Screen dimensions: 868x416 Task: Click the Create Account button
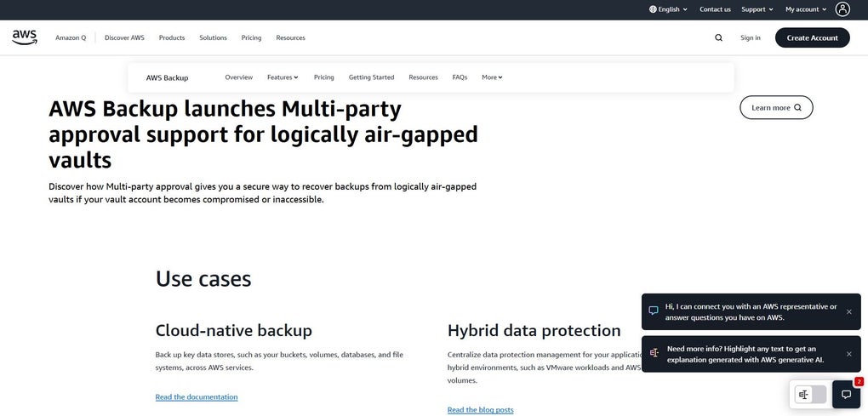[x=812, y=37]
